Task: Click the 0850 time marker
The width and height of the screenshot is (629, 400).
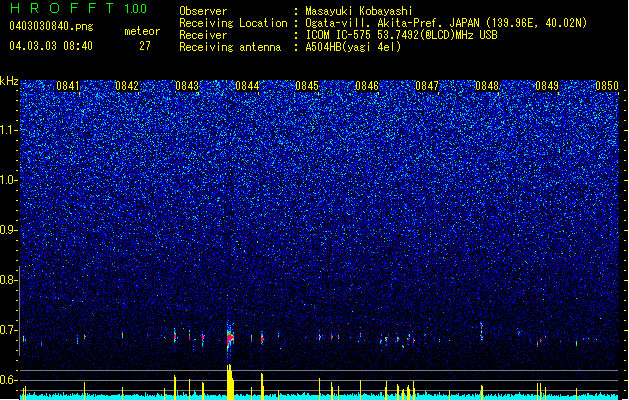Action: (607, 86)
